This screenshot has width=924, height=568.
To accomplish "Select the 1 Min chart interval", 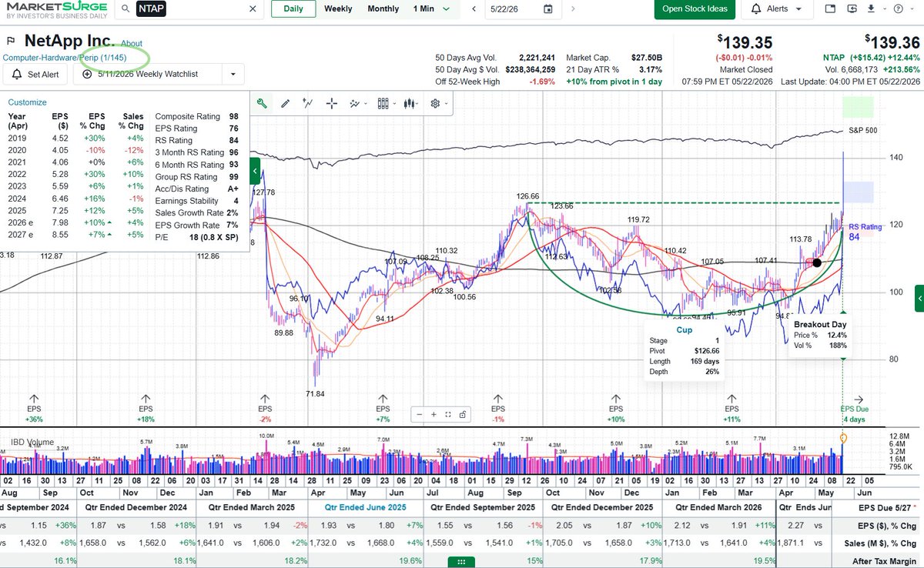I will tap(424, 8).
